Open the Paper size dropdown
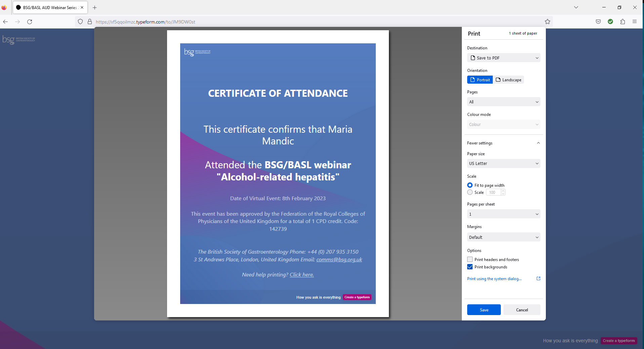Screen dimensions: 644x349 tap(504, 164)
